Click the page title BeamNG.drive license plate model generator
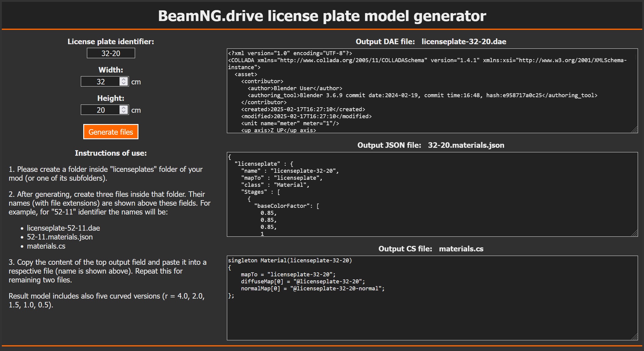 click(322, 16)
